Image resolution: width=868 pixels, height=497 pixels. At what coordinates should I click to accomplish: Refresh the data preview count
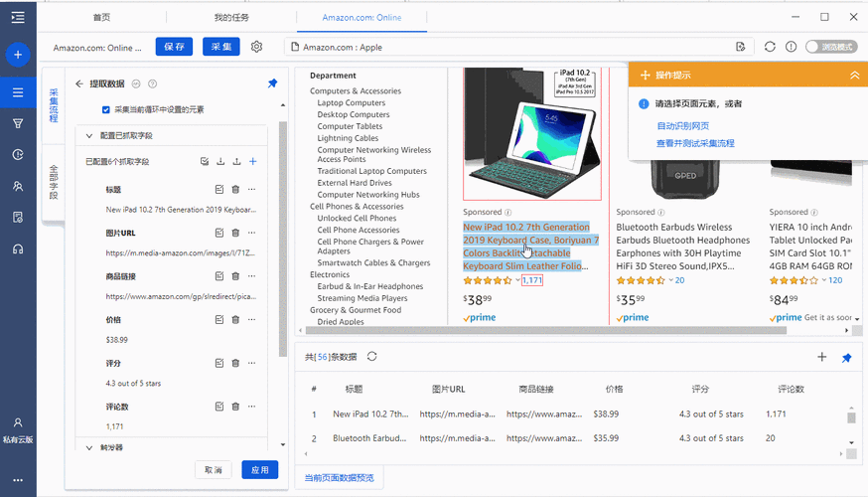[372, 356]
